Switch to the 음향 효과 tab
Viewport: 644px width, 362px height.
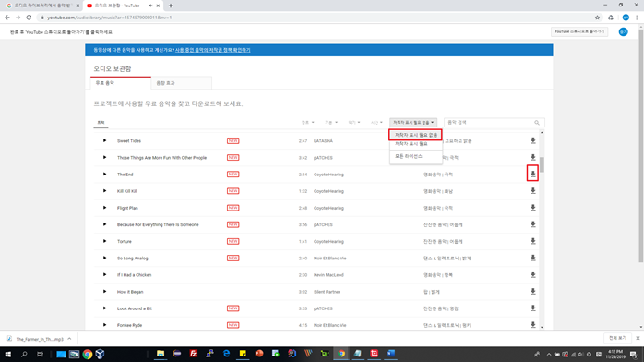tap(182, 83)
